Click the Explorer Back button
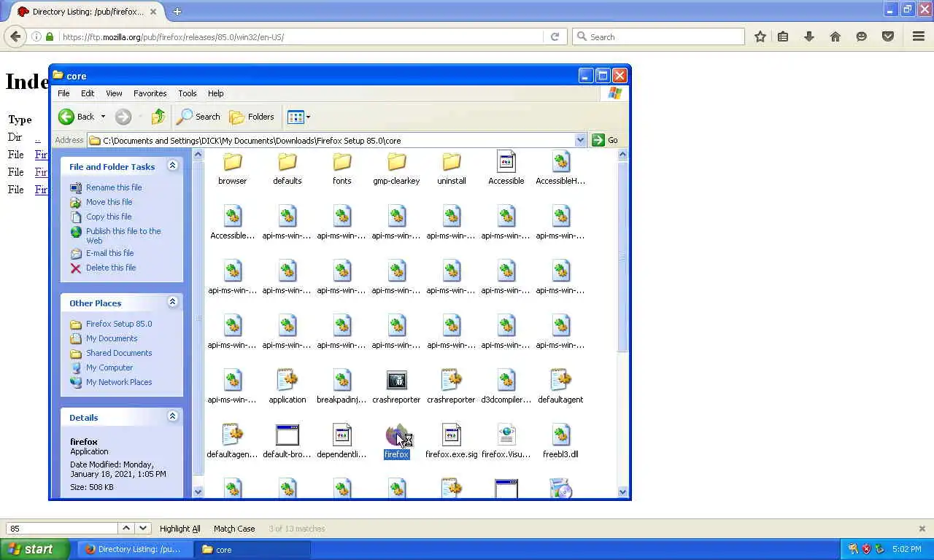The image size is (934, 560). tap(77, 117)
